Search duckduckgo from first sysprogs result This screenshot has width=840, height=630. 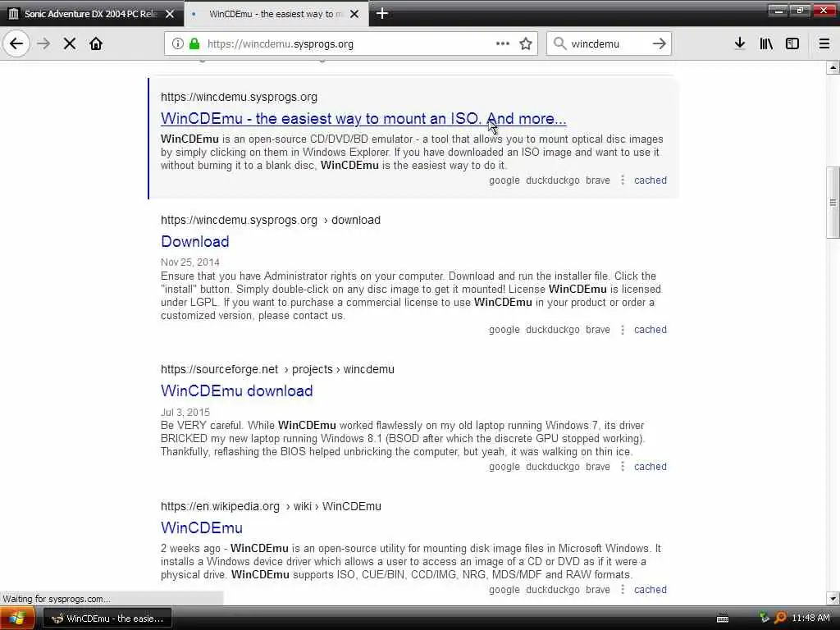tap(552, 180)
